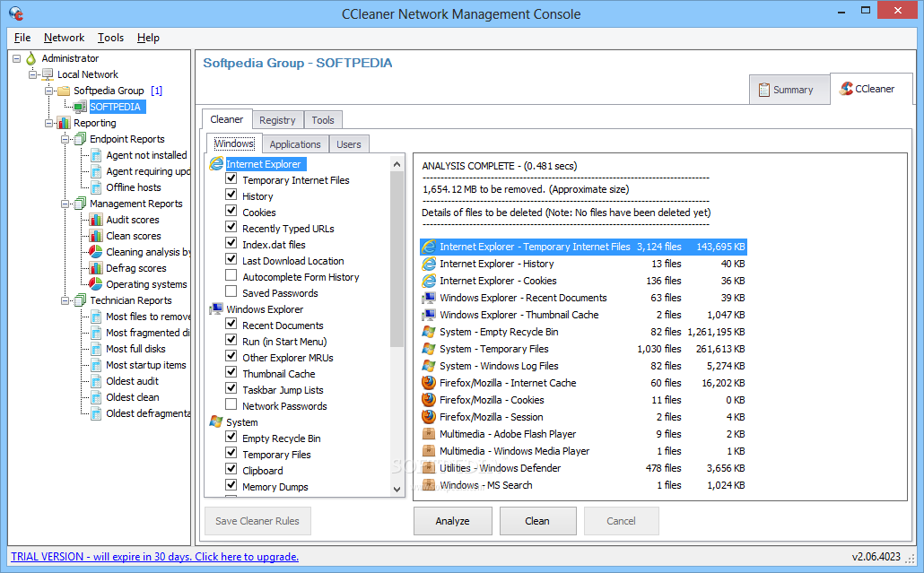This screenshot has height=573, width=924.
Task: Click the IE icon beside Internet Explorer - Cookies
Action: 429,281
